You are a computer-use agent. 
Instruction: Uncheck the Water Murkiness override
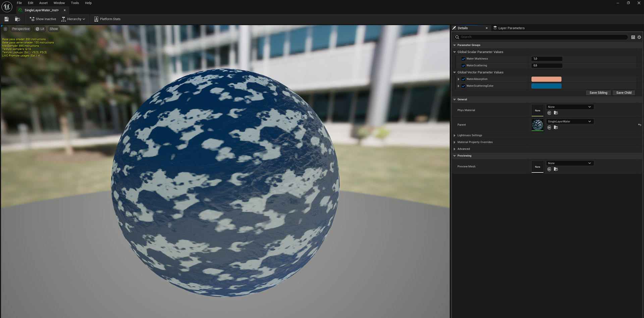tap(463, 59)
